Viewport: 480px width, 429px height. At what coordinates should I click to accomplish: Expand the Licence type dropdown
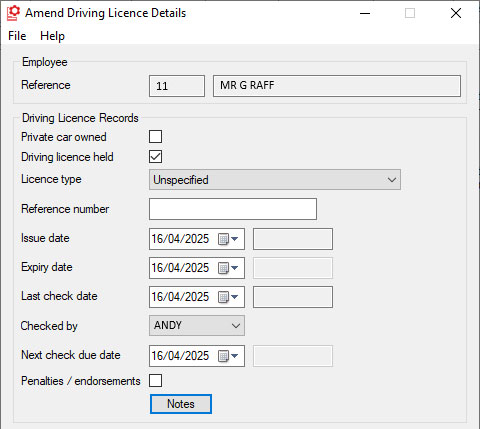pos(275,180)
